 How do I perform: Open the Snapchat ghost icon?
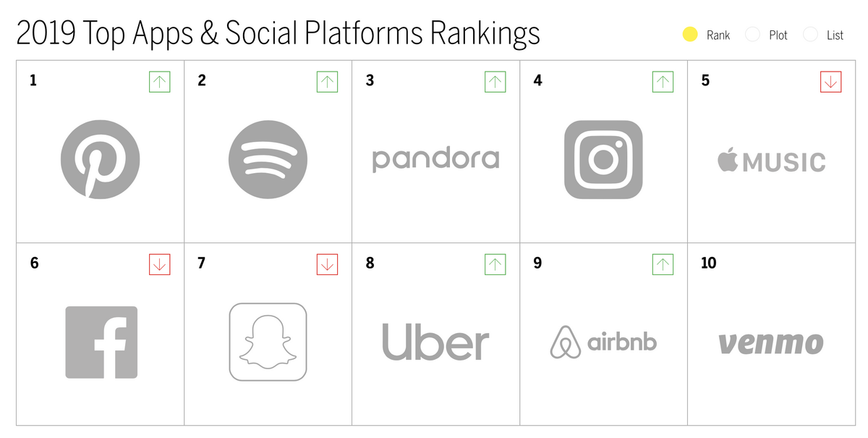[x=268, y=342]
